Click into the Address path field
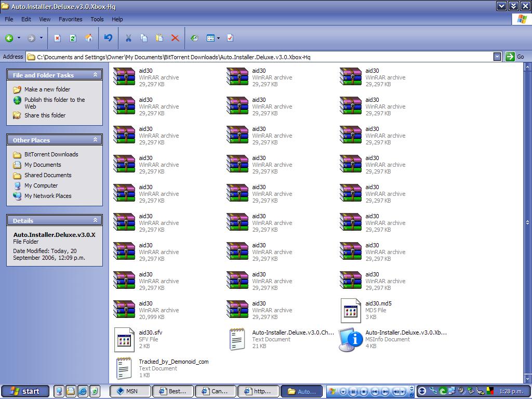Image resolution: width=532 pixels, height=399 pixels. point(260,57)
